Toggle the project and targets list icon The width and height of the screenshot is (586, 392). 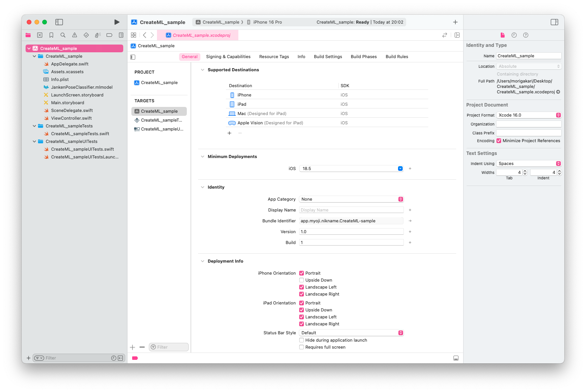pyautogui.click(x=133, y=57)
